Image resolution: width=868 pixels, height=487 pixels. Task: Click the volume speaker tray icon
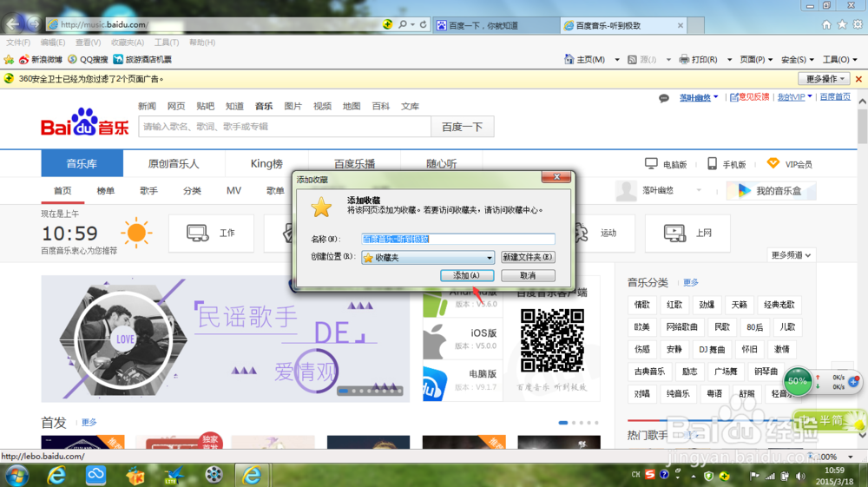(x=800, y=476)
